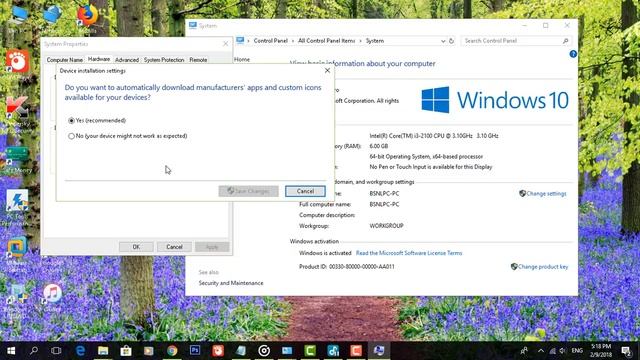The width and height of the screenshot is (640, 360).
Task: Open the Windows Start menu
Action: pos(11,351)
